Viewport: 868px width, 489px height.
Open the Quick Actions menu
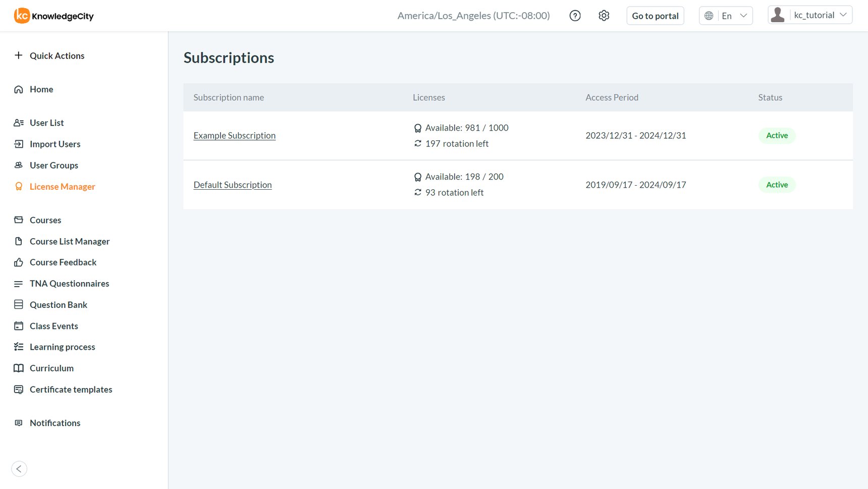tap(57, 56)
